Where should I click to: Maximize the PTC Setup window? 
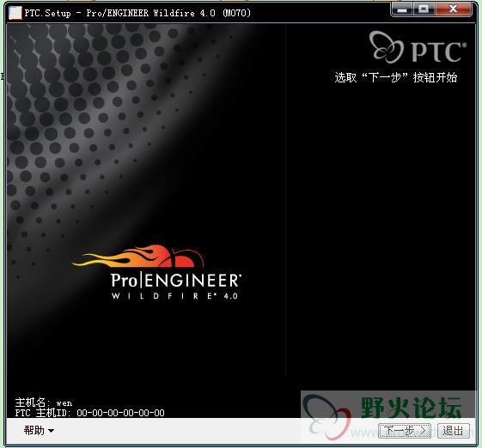point(424,9)
